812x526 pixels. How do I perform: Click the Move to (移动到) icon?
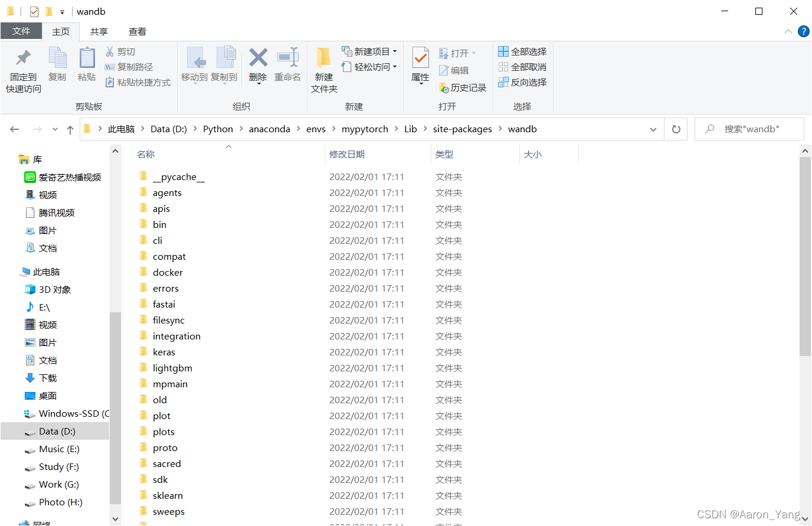195,58
